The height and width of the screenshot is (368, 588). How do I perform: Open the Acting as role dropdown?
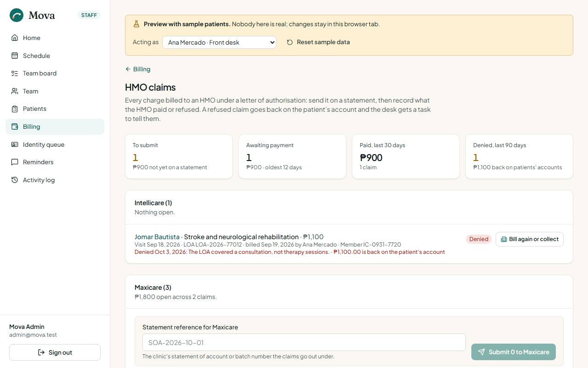click(x=219, y=42)
